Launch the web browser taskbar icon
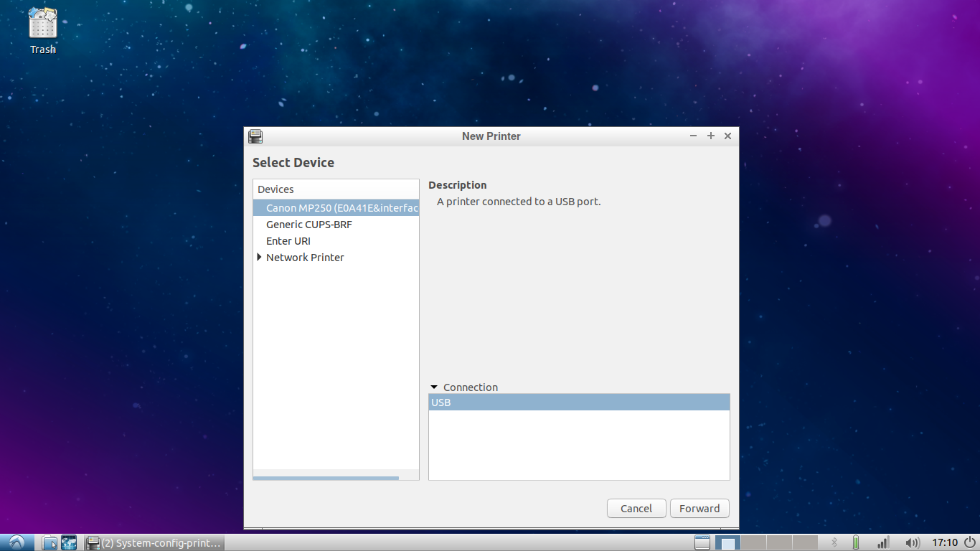 click(69, 543)
